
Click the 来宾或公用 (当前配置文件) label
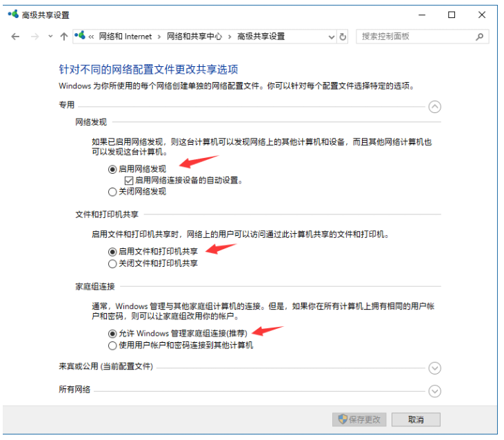coord(105,366)
